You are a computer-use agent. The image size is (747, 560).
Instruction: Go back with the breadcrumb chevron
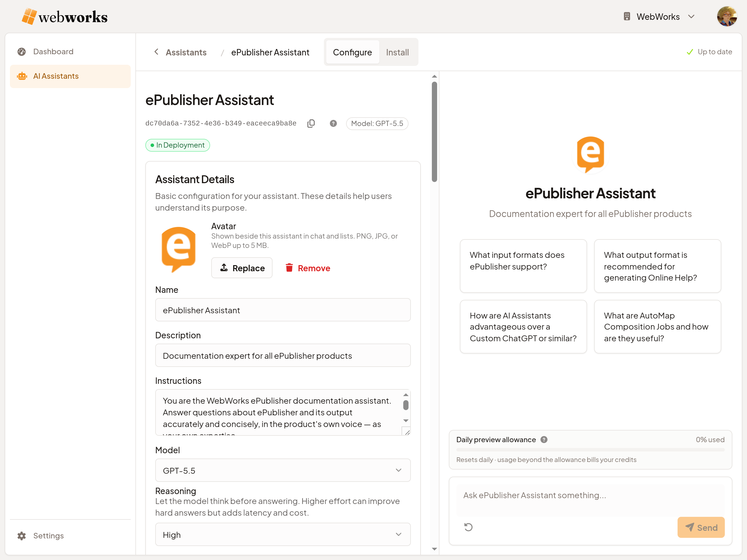tap(156, 52)
